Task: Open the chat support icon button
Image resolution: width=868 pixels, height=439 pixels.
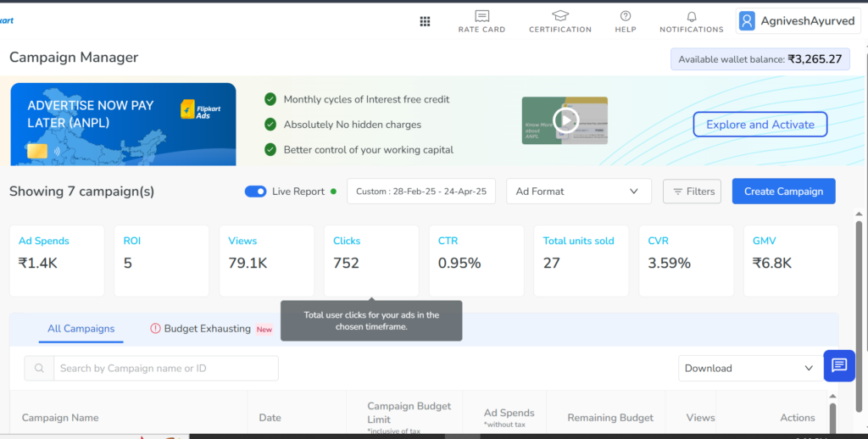Action: point(839,365)
